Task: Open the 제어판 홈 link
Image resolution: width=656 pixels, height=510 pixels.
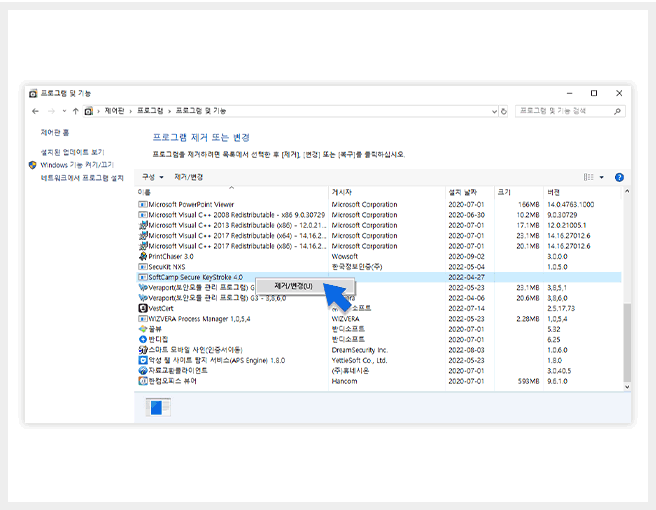Action: click(55, 133)
